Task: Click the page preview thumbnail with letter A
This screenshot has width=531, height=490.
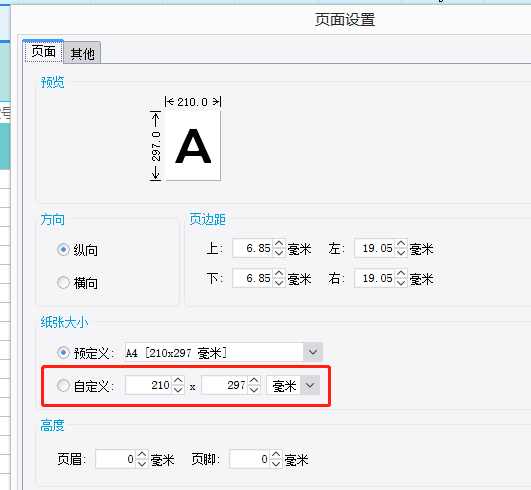Action: pos(193,146)
